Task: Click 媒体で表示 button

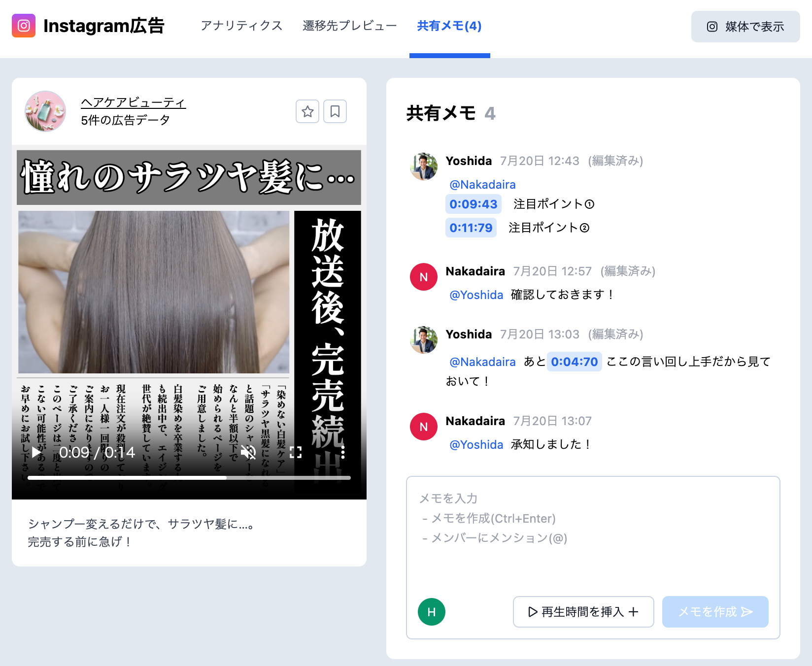Action: (x=745, y=27)
